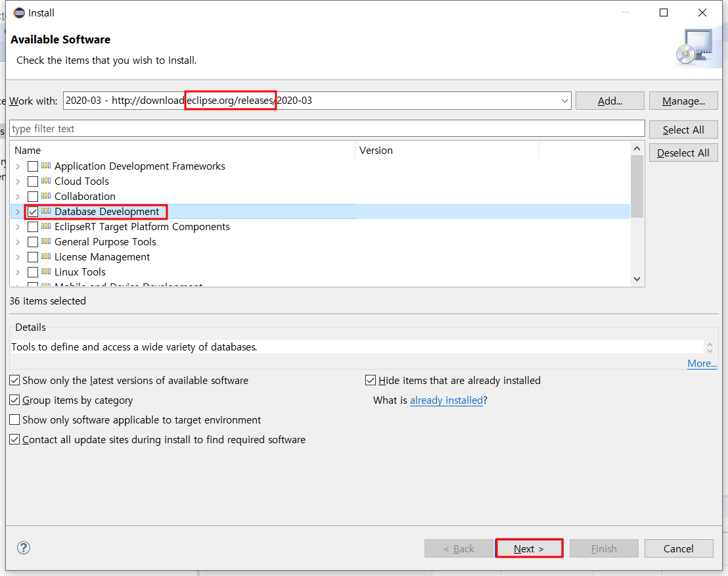The width and height of the screenshot is (728, 576).
Task: Select the Linux Tools row label
Action: click(x=80, y=272)
